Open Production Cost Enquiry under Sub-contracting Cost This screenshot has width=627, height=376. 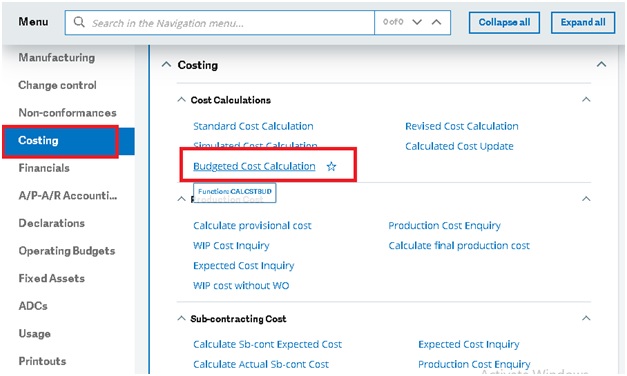474,364
